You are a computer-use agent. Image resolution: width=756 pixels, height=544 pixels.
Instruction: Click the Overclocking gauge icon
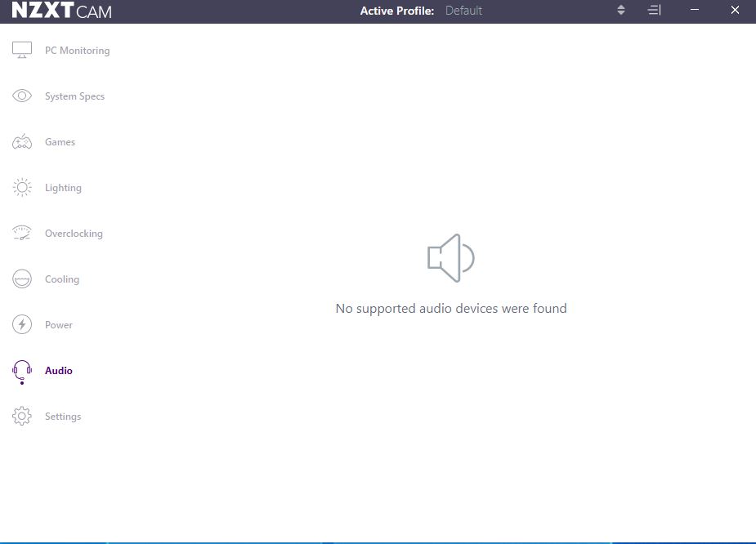click(x=22, y=233)
